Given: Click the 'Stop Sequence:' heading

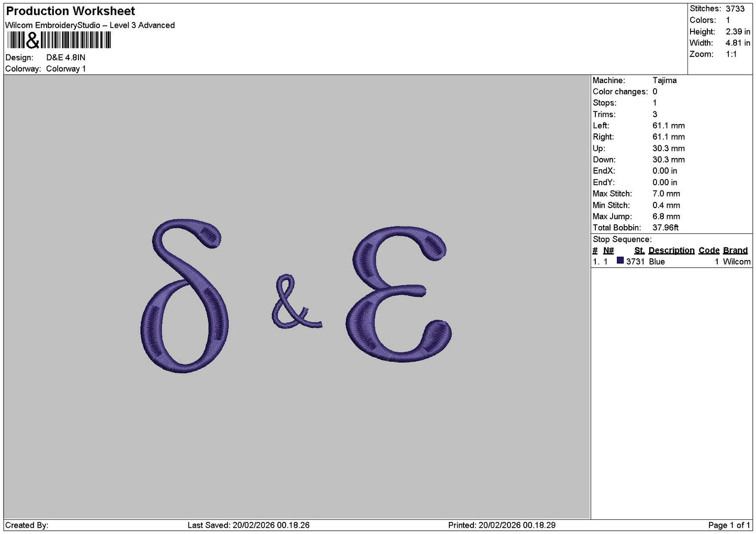Looking at the screenshot, I should 622,240.
